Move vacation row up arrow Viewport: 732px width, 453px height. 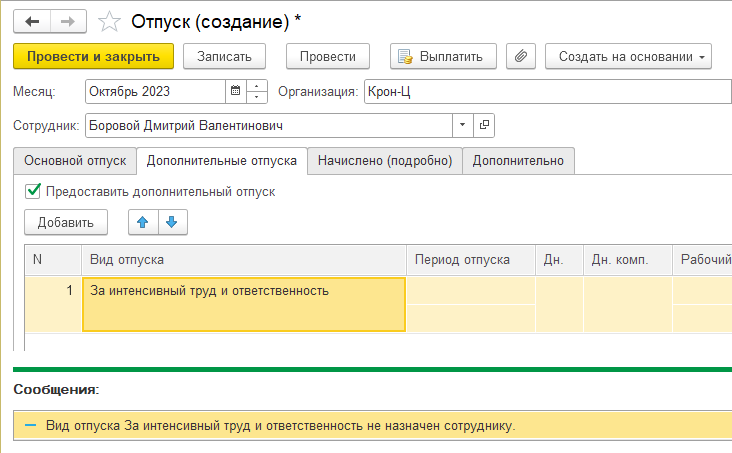[x=143, y=222]
